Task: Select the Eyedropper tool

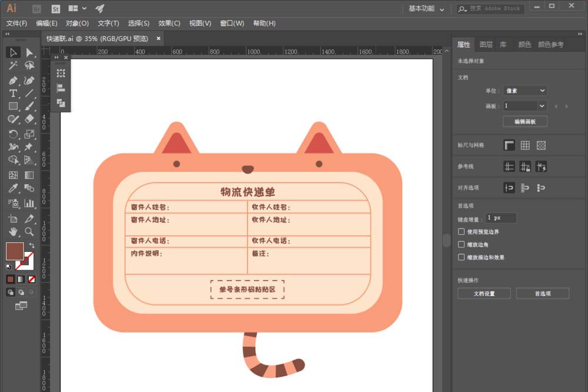Action: (13, 188)
